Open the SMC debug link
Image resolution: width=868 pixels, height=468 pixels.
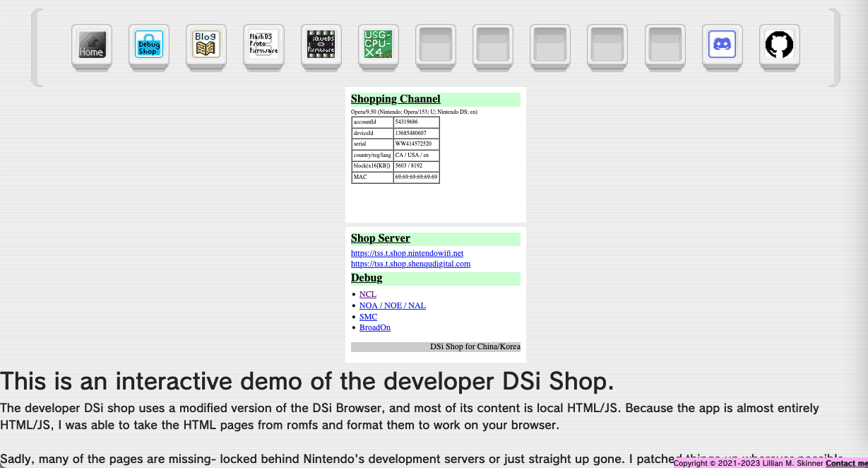(x=368, y=317)
